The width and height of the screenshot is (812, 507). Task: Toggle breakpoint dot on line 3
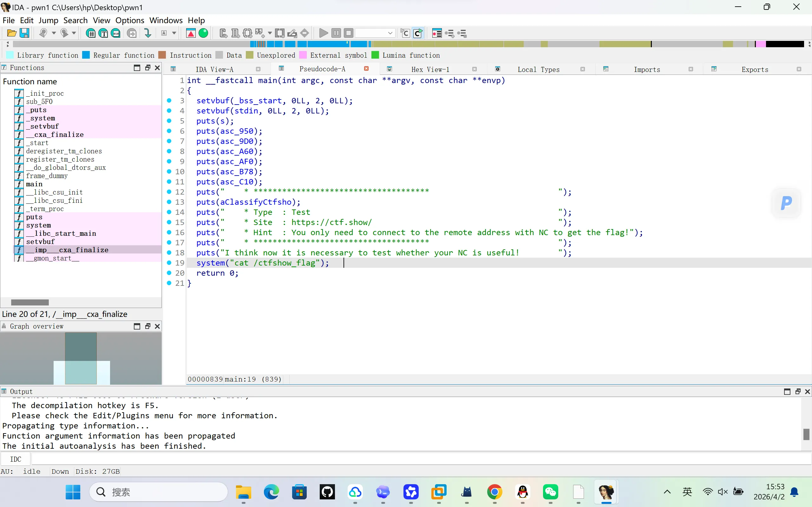pos(169,100)
